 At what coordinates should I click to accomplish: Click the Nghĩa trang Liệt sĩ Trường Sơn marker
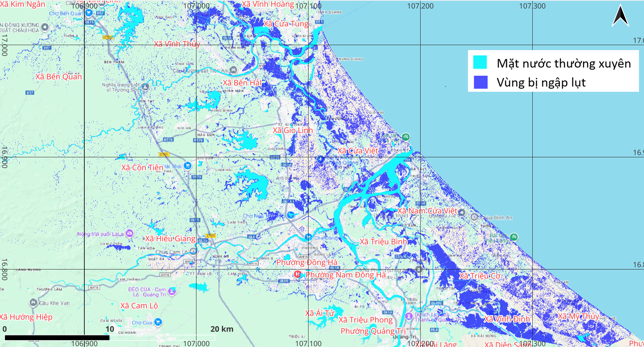pyautogui.click(x=145, y=87)
